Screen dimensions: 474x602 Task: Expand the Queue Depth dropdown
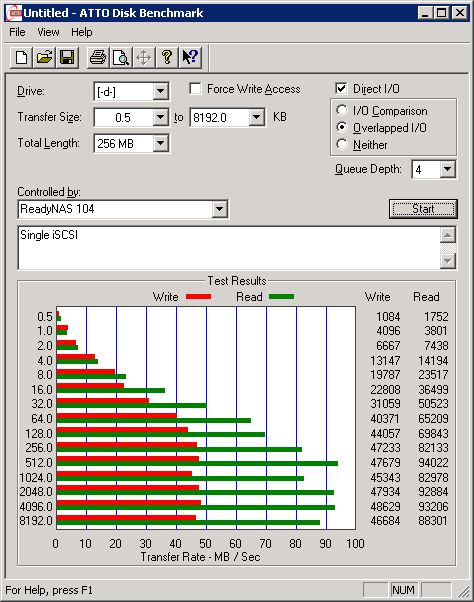[448, 169]
